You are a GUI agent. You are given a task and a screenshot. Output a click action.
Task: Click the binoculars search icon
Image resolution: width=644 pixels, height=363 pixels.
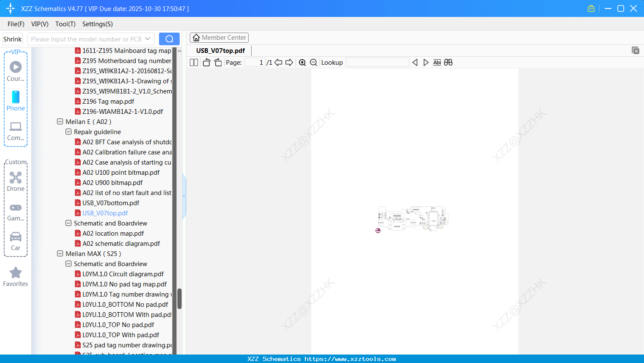pos(448,63)
